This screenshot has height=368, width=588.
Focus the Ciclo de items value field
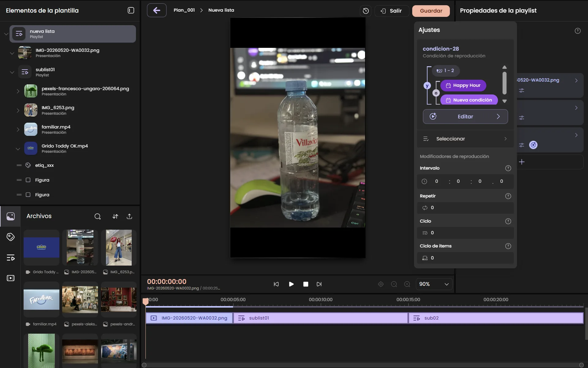pos(465,258)
